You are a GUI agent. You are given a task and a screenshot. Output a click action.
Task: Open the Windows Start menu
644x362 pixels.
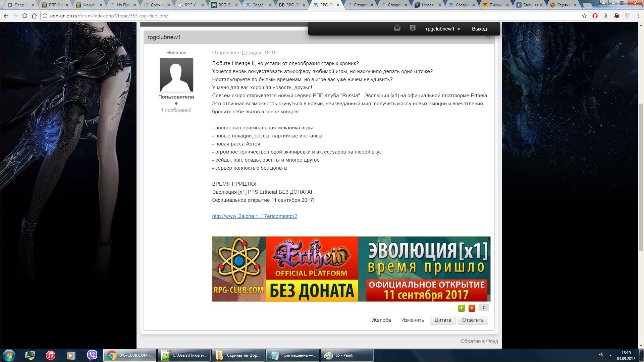[9, 355]
